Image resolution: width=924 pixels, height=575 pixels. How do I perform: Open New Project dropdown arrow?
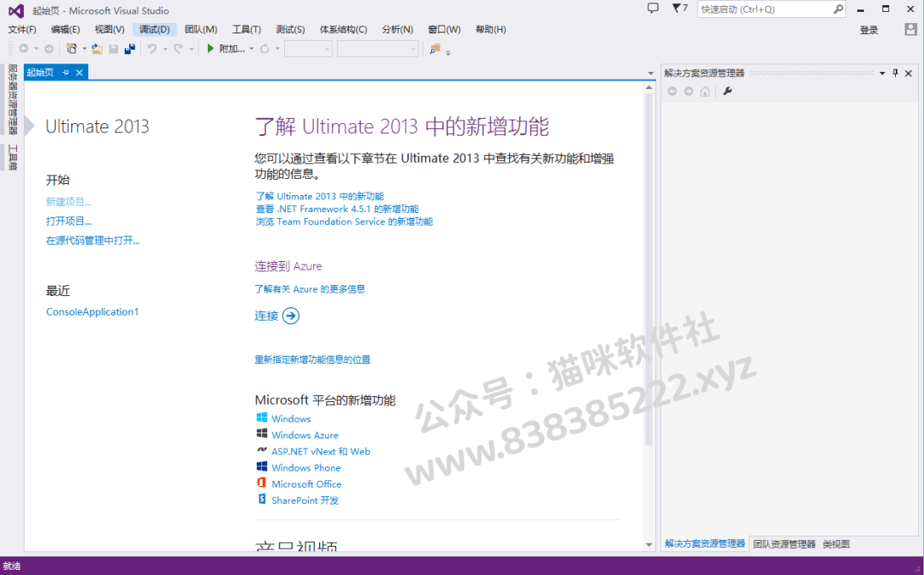pyautogui.click(x=84, y=49)
